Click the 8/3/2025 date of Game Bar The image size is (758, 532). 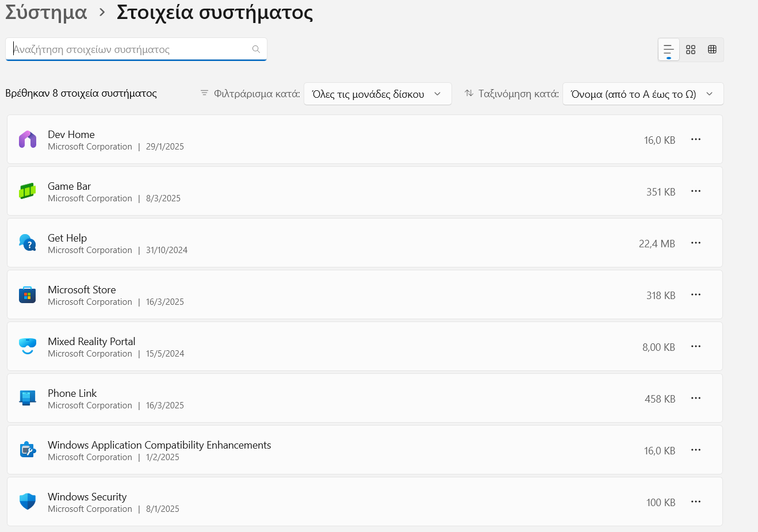pos(163,198)
